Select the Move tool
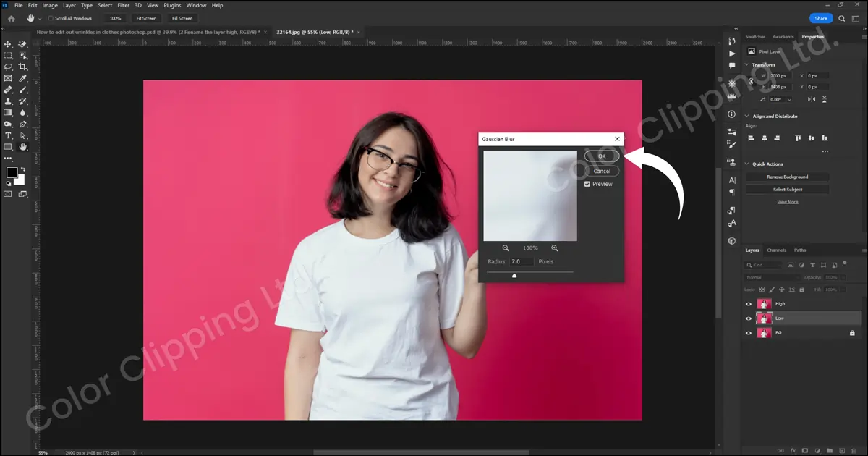868x456 pixels. 8,44
